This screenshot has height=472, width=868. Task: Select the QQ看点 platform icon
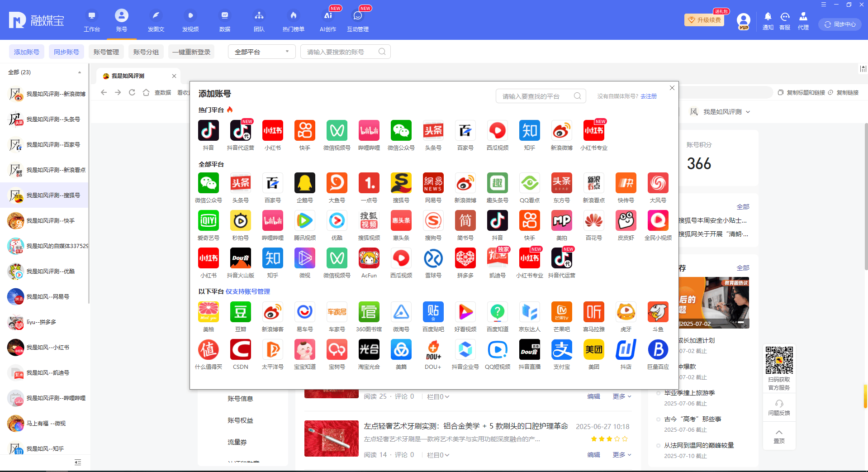[x=530, y=183]
